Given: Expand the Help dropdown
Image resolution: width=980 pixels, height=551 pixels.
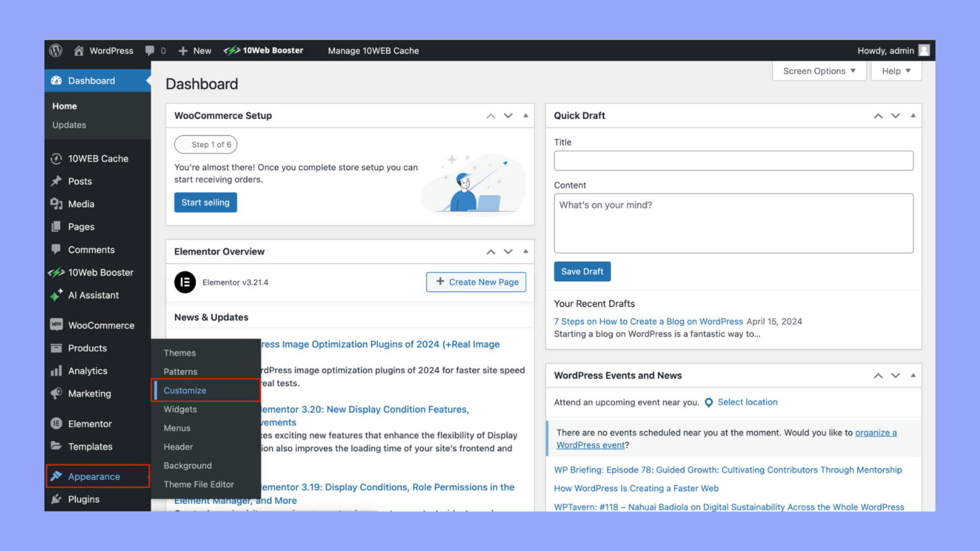Looking at the screenshot, I should (896, 71).
